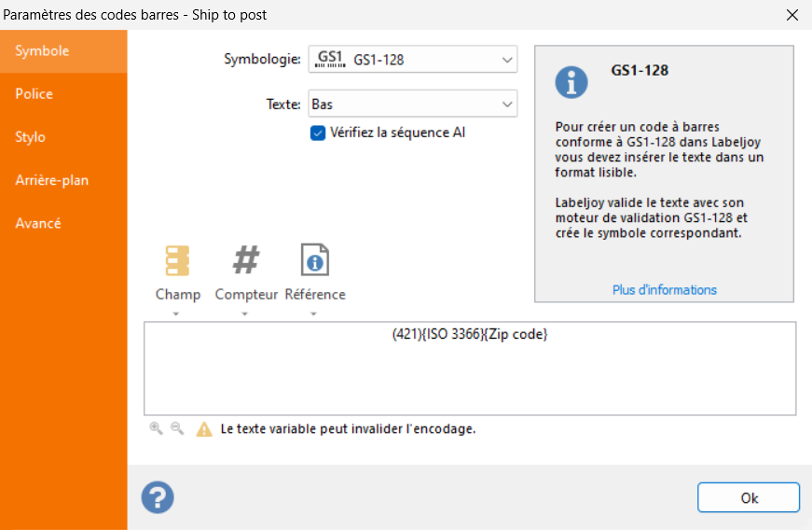The height and width of the screenshot is (530, 812).
Task: Open the Texte position dropdown showing Bas
Action: click(413, 104)
